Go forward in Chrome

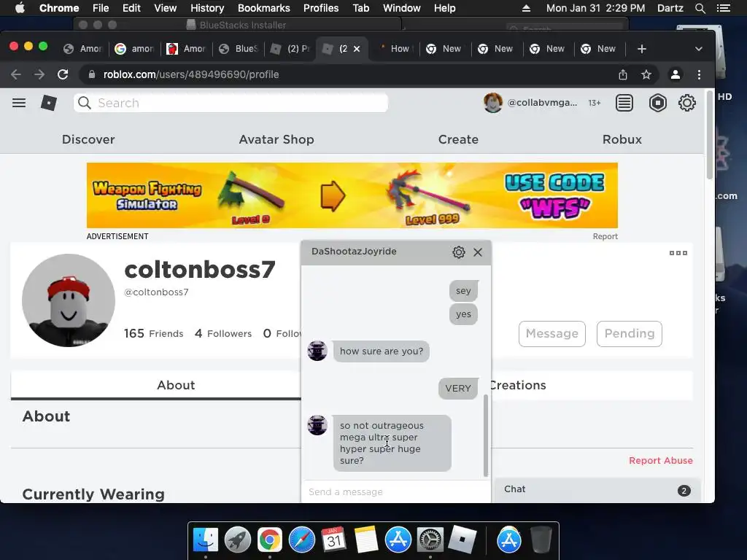39,74
